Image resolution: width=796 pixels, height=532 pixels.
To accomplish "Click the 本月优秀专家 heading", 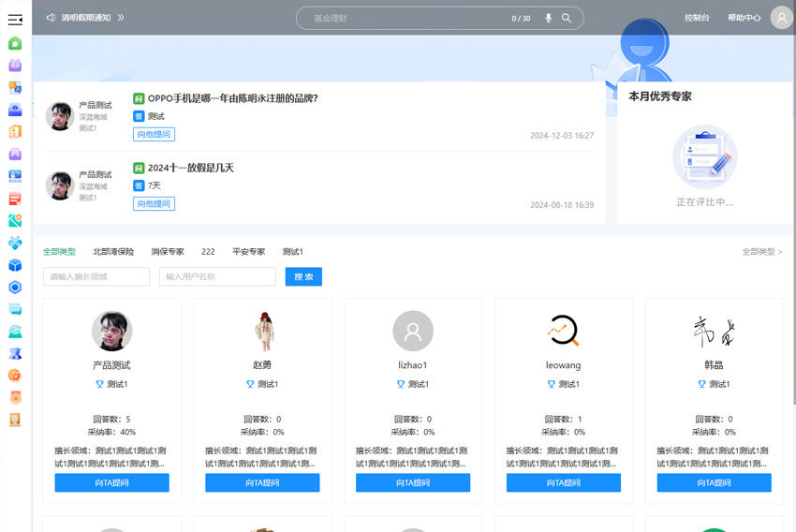I will [660, 96].
